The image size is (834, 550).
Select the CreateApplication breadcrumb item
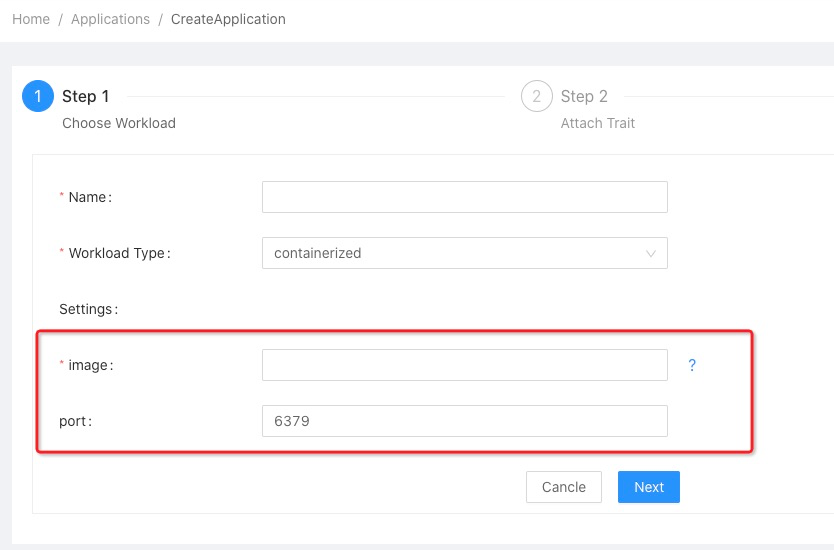(228, 19)
